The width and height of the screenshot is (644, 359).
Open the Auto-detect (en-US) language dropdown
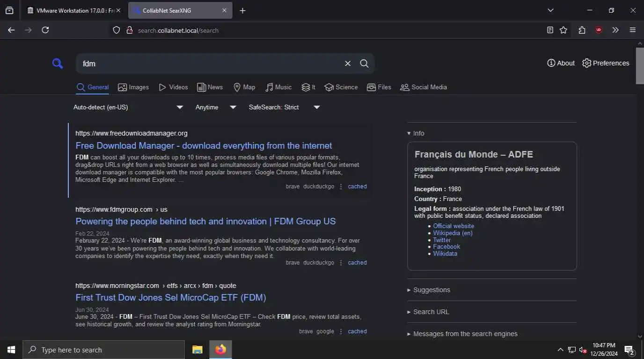coord(128,107)
